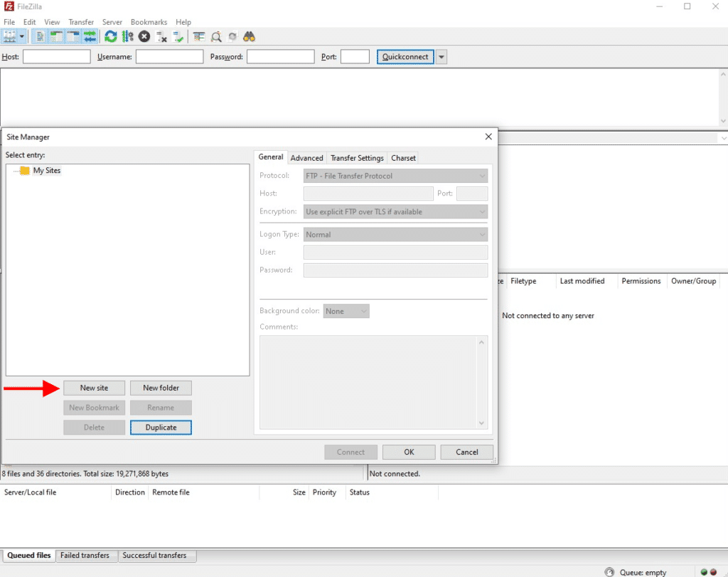Screen dimensions: 728x577
Task: Open the Background color selector
Action: pos(346,311)
